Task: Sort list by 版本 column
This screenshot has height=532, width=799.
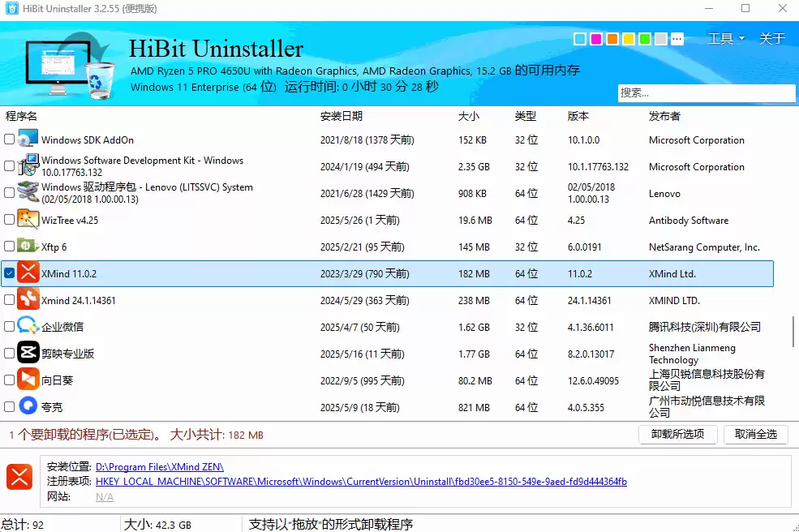Action: (578, 116)
